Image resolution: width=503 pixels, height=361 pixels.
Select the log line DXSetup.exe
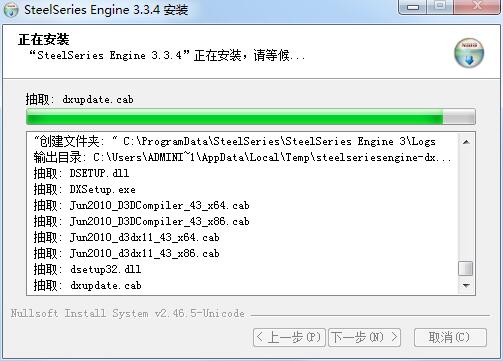[x=84, y=189]
